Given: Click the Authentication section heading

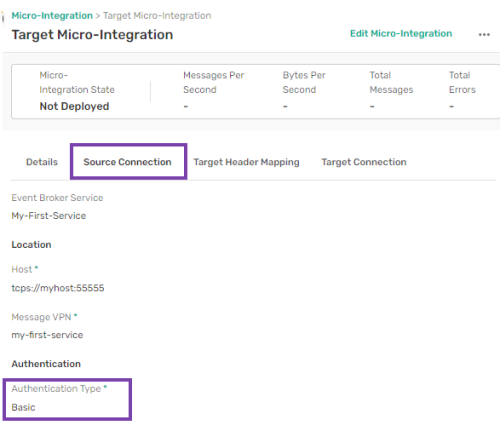Looking at the screenshot, I should (x=46, y=364).
